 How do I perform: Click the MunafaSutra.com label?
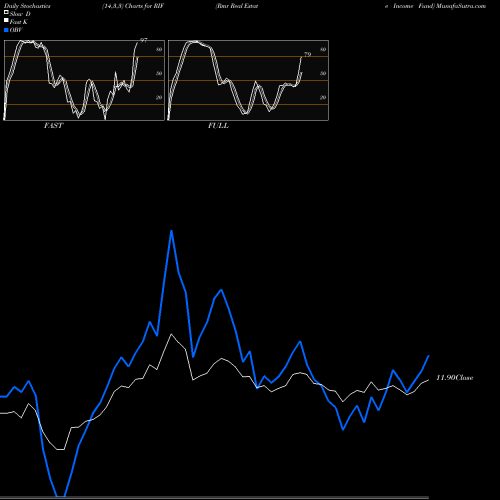(461, 6)
